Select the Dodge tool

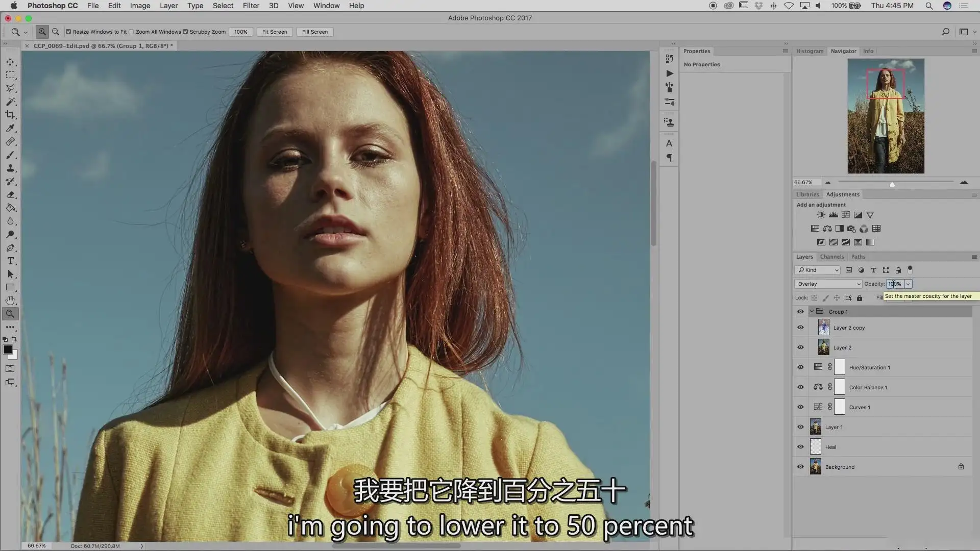(10, 234)
